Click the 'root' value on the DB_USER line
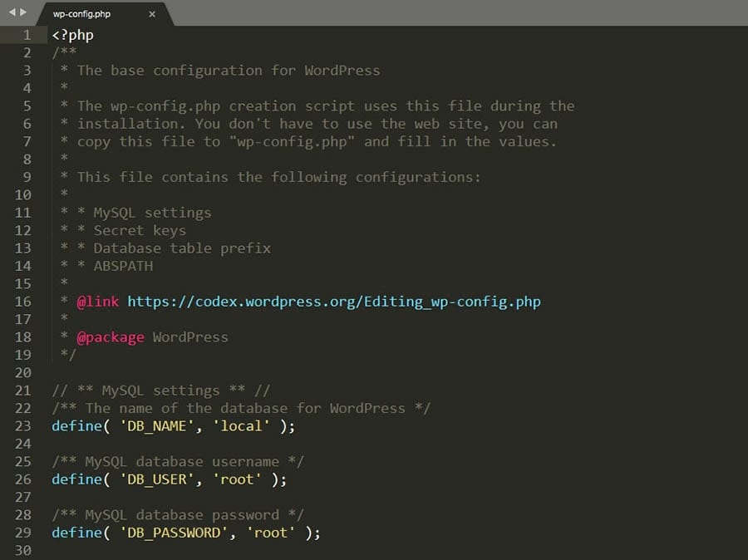The height and width of the screenshot is (560, 748). point(242,479)
